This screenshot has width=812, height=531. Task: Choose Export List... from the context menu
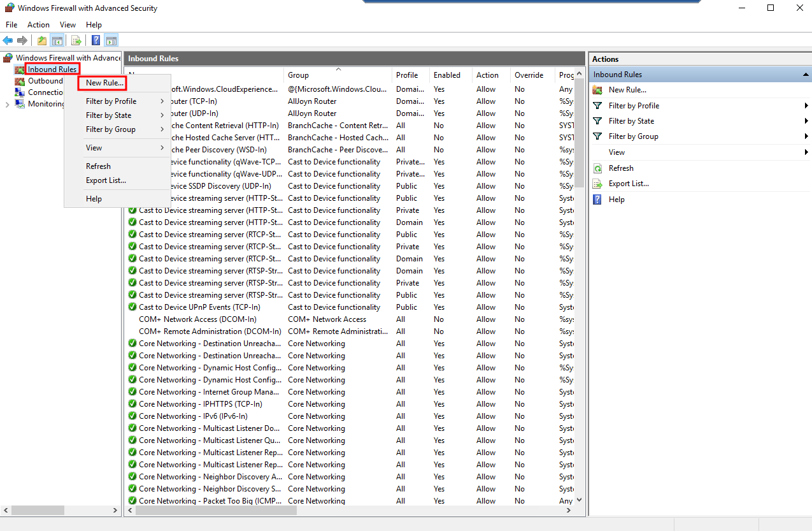pos(106,180)
